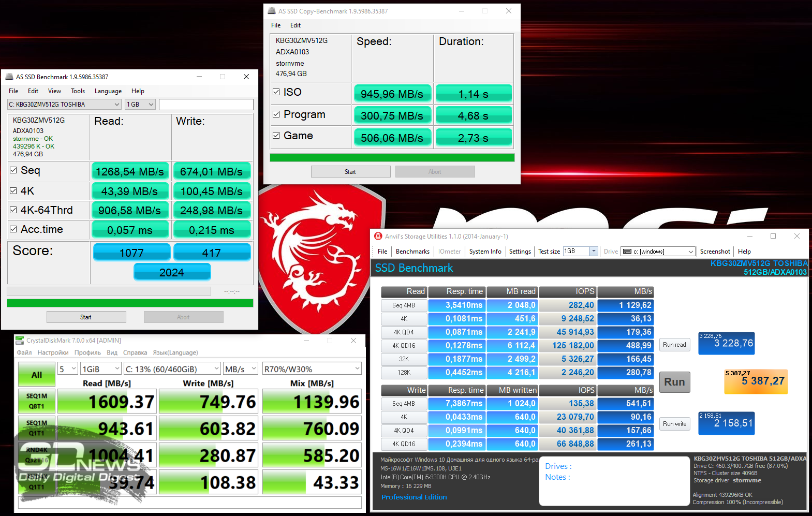Open the Профиль menu in CrystalDiskMark
Viewport: 812px width, 516px height.
(87, 353)
